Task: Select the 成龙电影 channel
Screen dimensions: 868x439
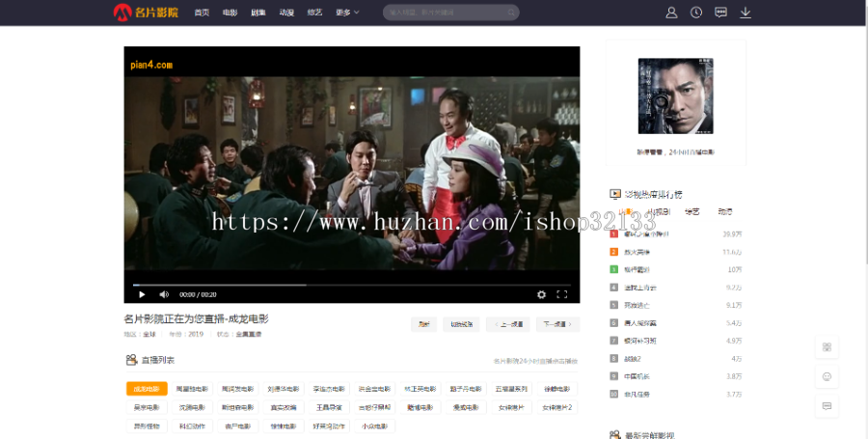Action: [x=147, y=389]
